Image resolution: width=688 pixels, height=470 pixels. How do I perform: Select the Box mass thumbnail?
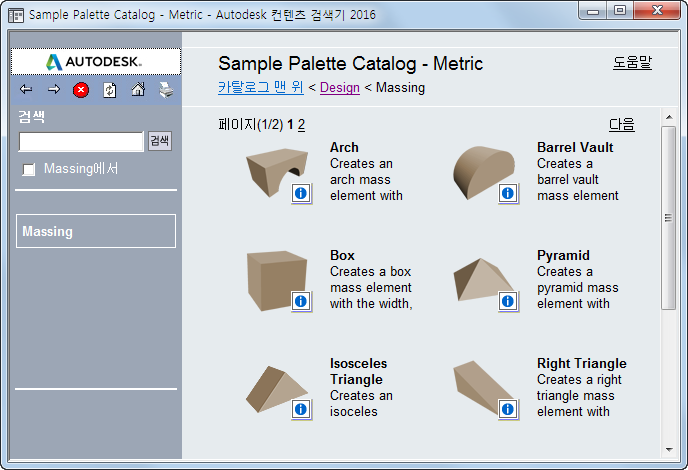click(x=276, y=280)
